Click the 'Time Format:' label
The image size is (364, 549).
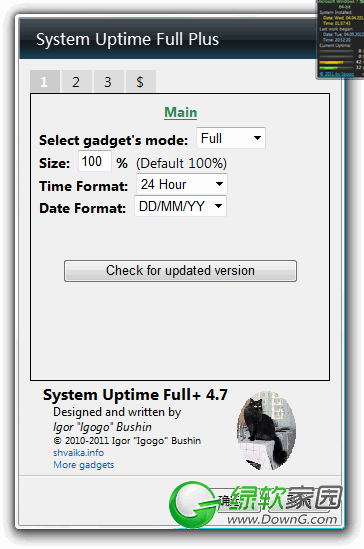coord(83,186)
